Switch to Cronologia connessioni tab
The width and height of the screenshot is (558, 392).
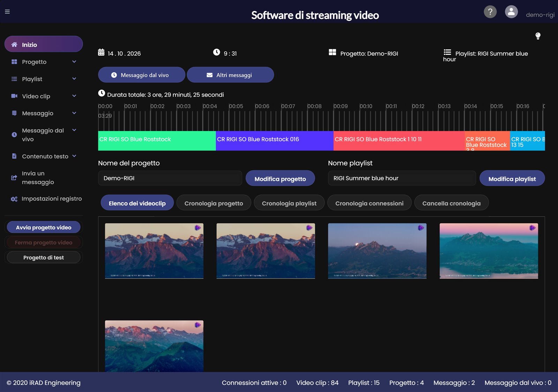click(369, 203)
